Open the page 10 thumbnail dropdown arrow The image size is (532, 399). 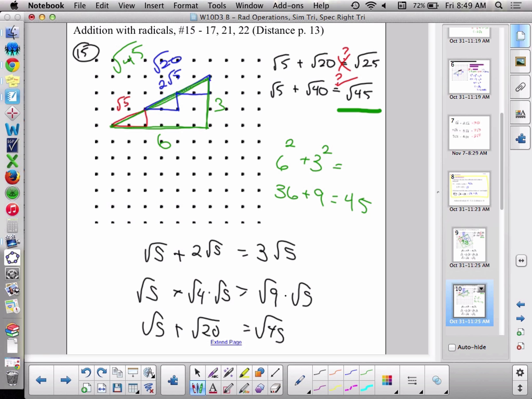pyautogui.click(x=481, y=288)
